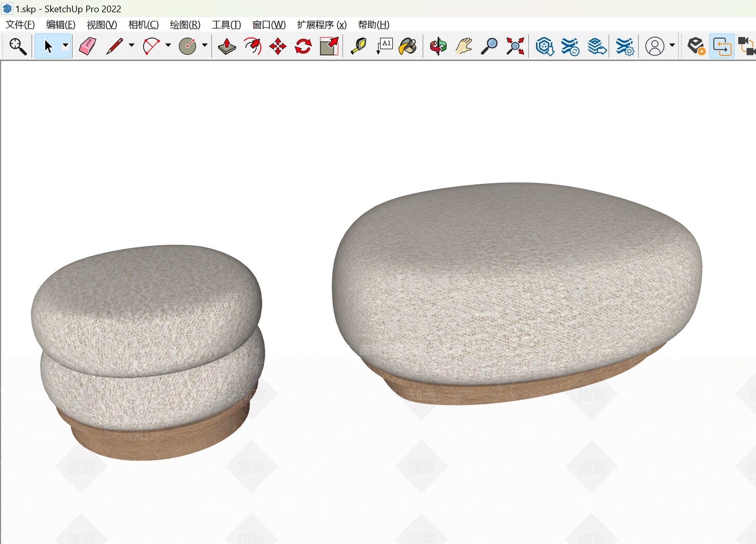Click the Search magnifier icon in the toolbar
The width and height of the screenshot is (756, 544).
click(18, 46)
